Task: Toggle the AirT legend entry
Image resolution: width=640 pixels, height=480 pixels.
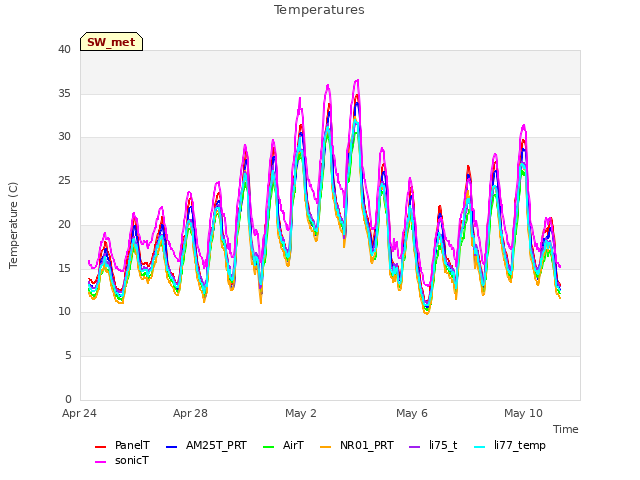Action: click(x=284, y=445)
